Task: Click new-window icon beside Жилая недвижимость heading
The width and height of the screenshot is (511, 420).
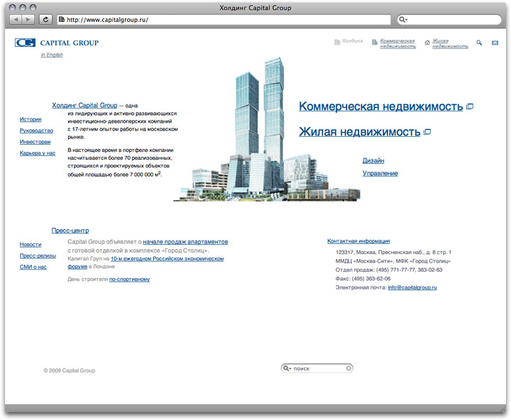Action: coord(427,132)
